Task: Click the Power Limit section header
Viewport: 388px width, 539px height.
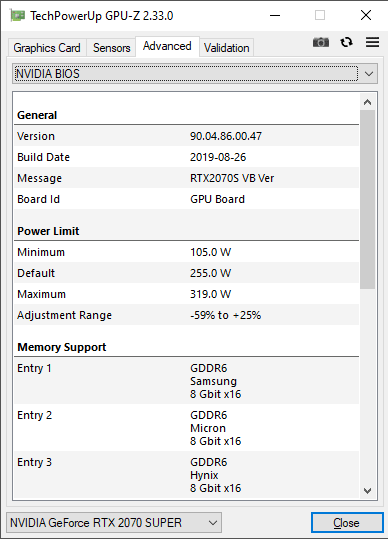Action: pos(48,231)
